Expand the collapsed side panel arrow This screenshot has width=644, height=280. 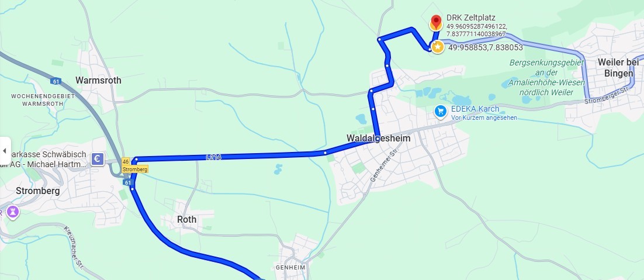[5, 151]
